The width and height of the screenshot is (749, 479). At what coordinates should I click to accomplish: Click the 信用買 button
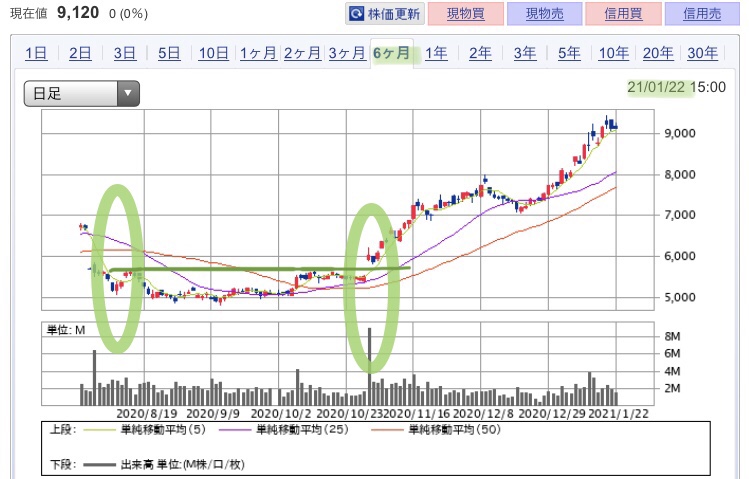[623, 14]
